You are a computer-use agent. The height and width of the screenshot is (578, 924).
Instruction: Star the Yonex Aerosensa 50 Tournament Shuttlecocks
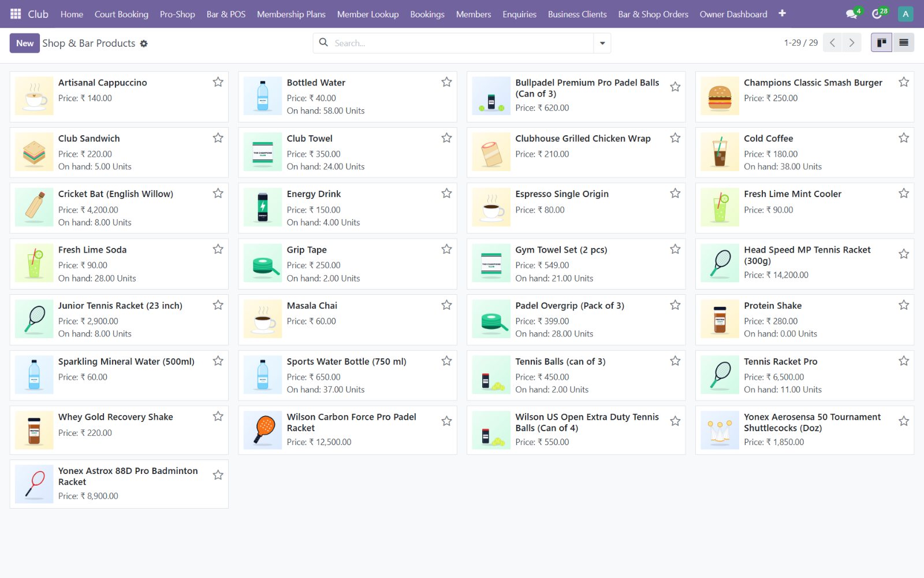(x=904, y=421)
